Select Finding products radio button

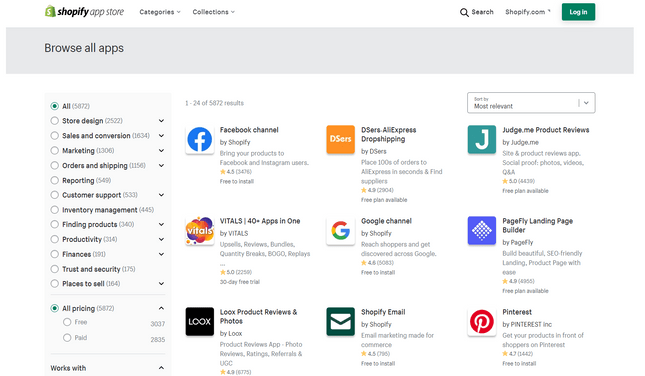[54, 225]
